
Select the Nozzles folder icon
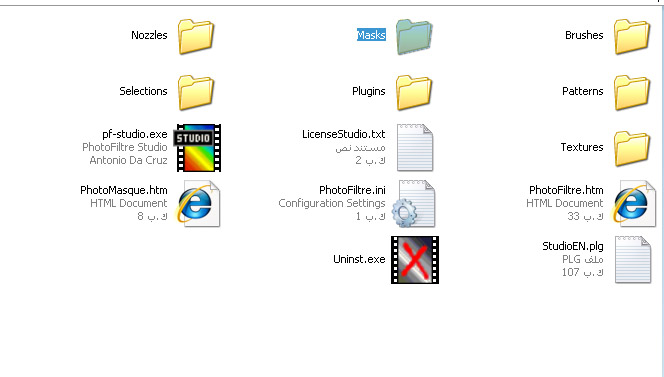click(196, 36)
